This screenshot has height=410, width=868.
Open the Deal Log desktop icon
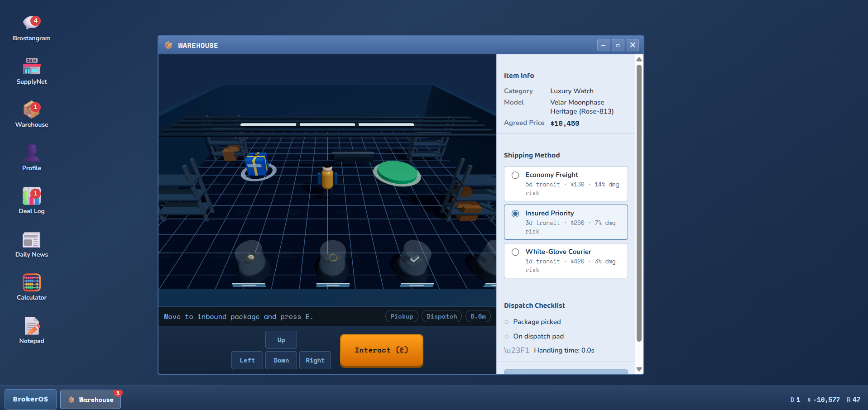click(32, 201)
